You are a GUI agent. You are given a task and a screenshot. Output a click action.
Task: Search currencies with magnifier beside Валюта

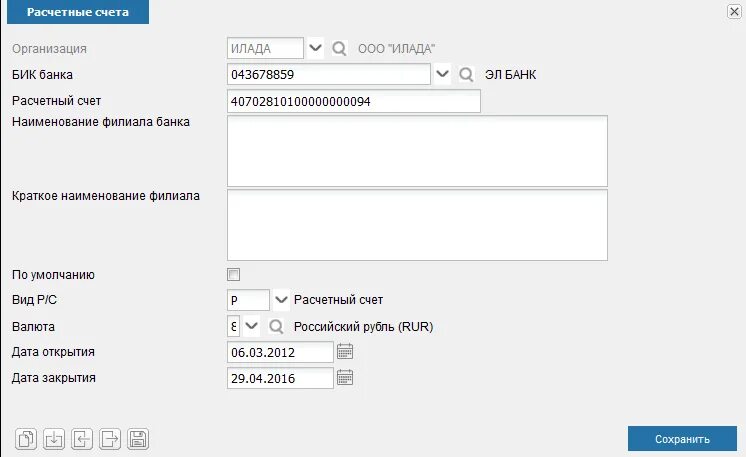tap(276, 327)
